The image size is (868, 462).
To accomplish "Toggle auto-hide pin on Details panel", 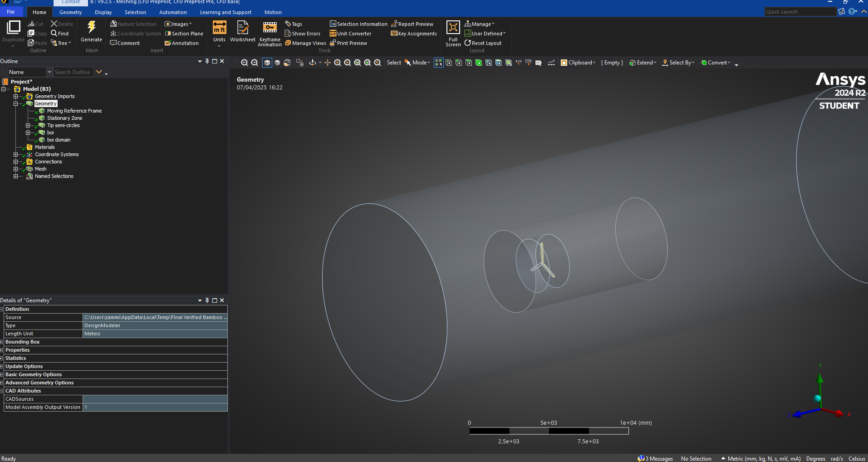I will 207,300.
